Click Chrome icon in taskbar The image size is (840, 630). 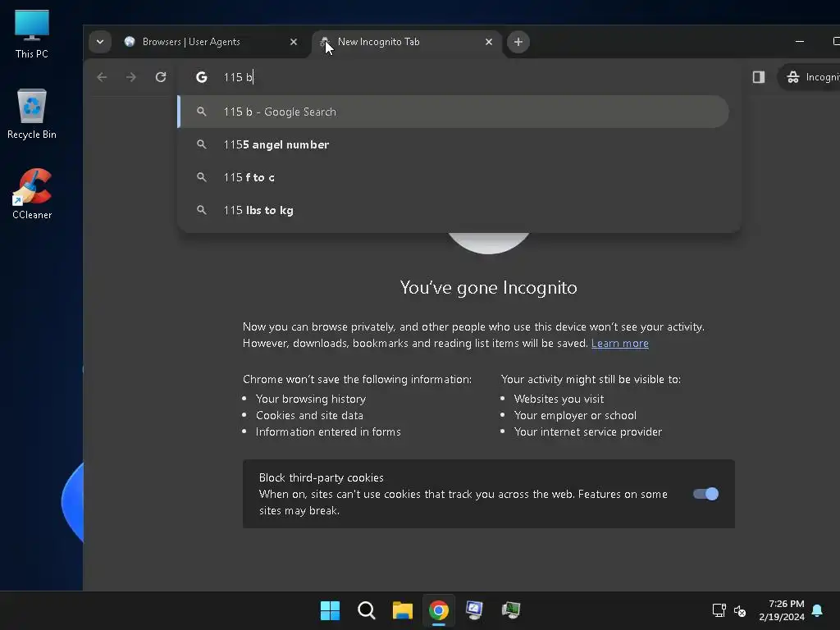point(439,610)
